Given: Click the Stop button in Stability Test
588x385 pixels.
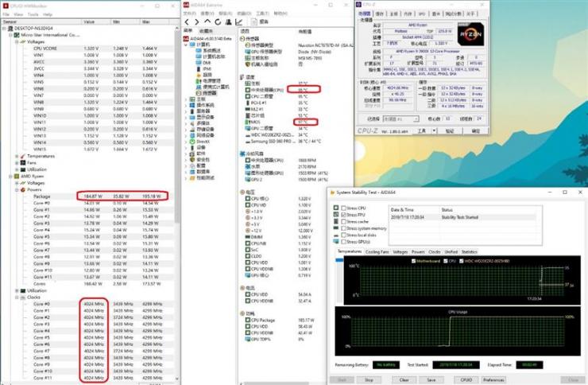Looking at the screenshot, I should pyautogui.click(x=369, y=379).
